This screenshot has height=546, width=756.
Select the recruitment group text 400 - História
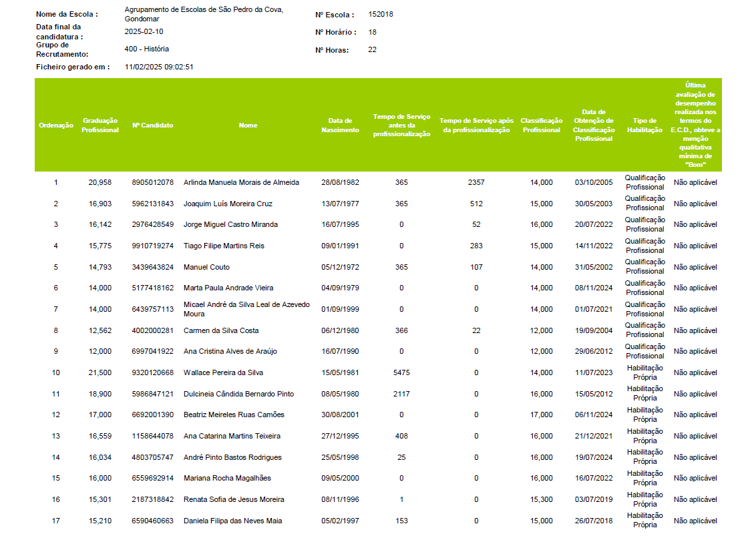(x=147, y=49)
